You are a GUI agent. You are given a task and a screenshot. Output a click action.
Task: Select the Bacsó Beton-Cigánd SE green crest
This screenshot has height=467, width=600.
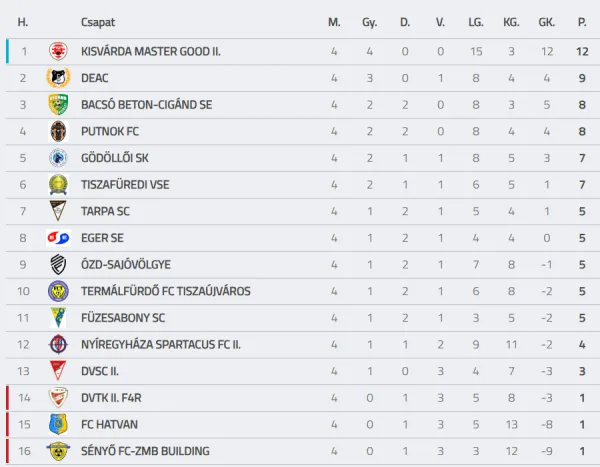click(x=58, y=105)
